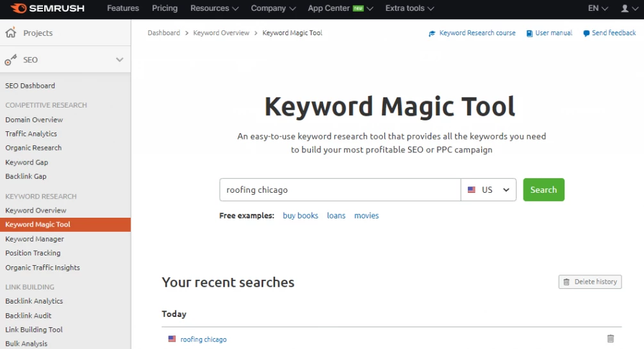The image size is (644, 349).
Task: Open Organic Traffic Insights
Action: pos(43,268)
